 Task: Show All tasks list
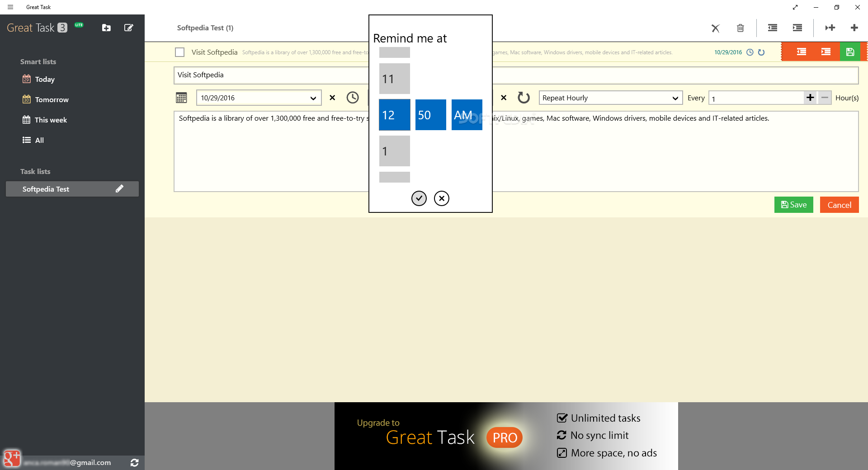(x=33, y=140)
